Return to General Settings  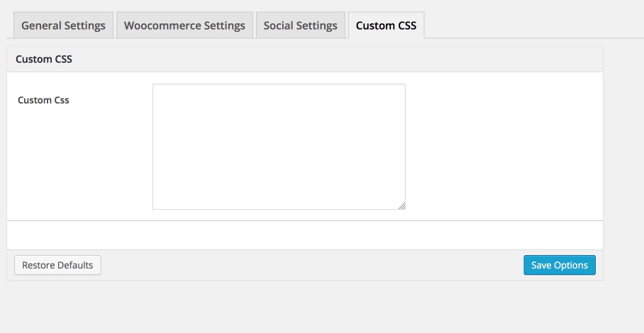point(63,26)
